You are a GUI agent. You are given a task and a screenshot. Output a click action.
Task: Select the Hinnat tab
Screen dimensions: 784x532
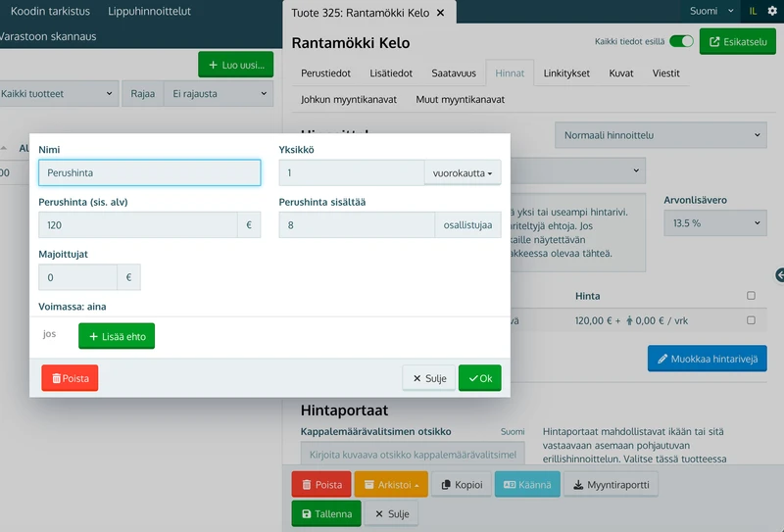[x=510, y=73]
